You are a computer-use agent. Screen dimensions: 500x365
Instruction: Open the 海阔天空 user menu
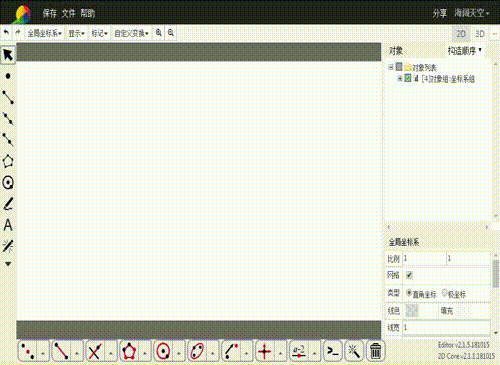471,13
